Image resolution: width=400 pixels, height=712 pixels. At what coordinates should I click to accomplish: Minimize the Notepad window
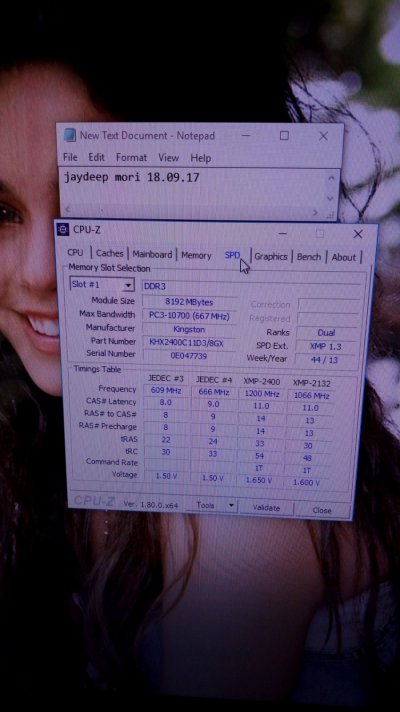pyautogui.click(x=246, y=135)
